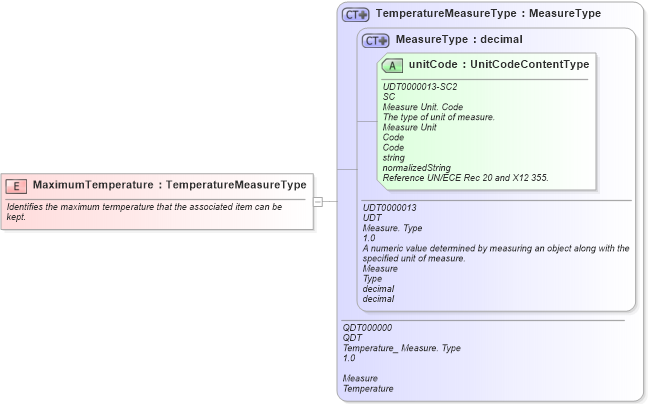Click 'The type of unit of measure.' text
The image size is (648, 404).
(x=438, y=117)
